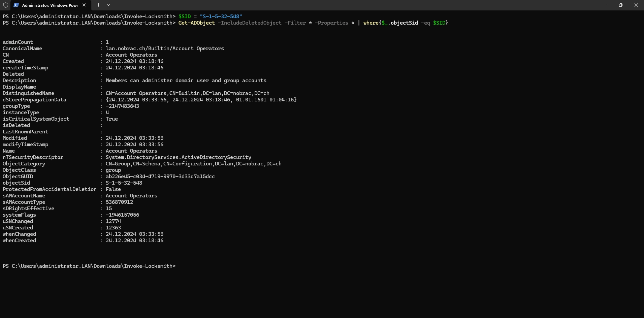
Task: Open a new tab with the plus icon
Action: [98, 5]
